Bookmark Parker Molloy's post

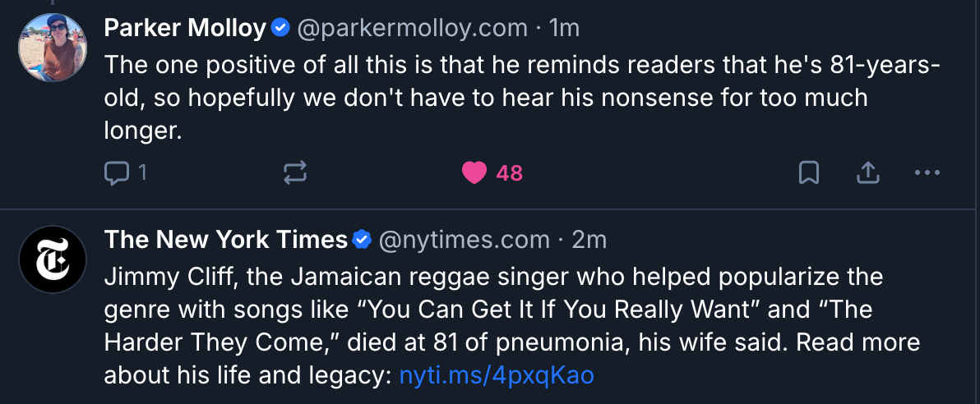pos(809,172)
